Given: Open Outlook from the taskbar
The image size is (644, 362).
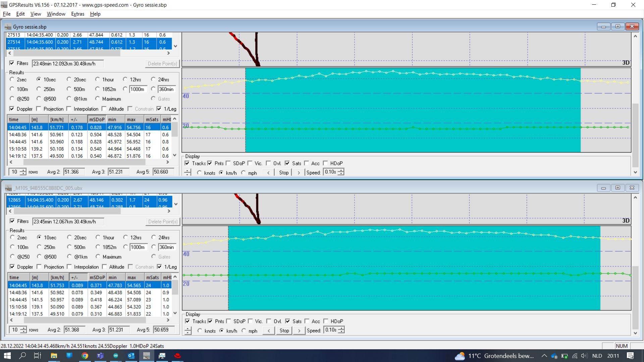Looking at the screenshot, I should click(x=131, y=356).
